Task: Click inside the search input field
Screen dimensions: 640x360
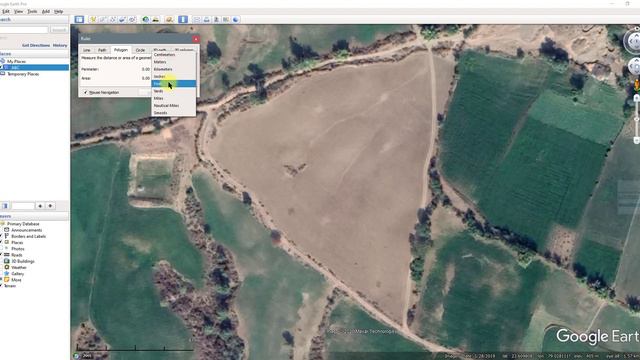Action: (x=24, y=30)
